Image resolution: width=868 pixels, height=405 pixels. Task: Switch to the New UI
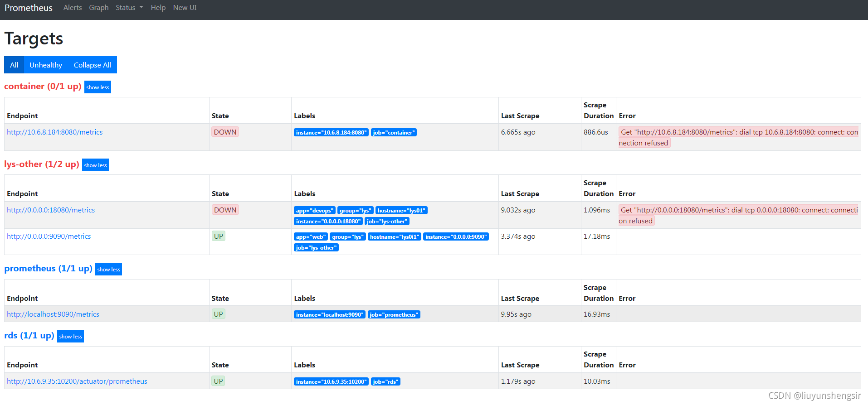click(185, 8)
